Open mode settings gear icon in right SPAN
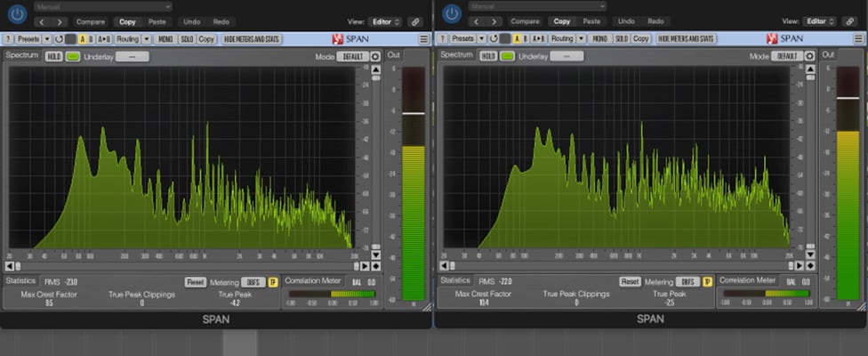Viewport: 868px width, 356px height. (x=810, y=56)
